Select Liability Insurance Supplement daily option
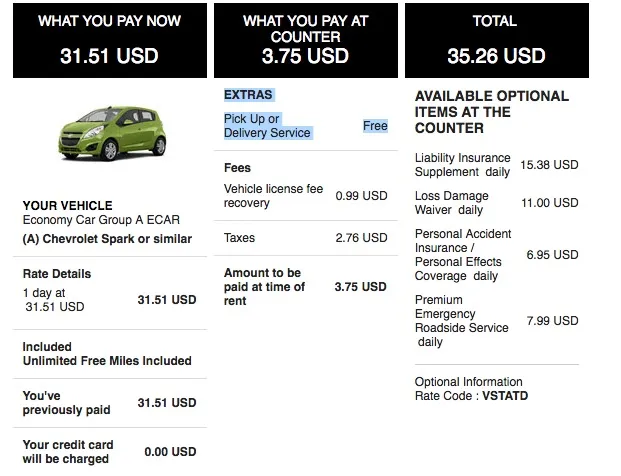Viewport: 621px width, 476px height. pyautogui.click(x=496, y=165)
